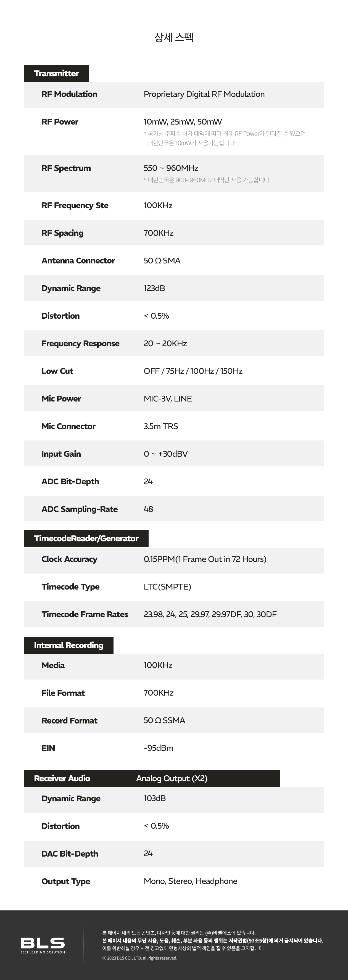Select the Transmitter section header
The image size is (348, 980).
[x=56, y=73]
